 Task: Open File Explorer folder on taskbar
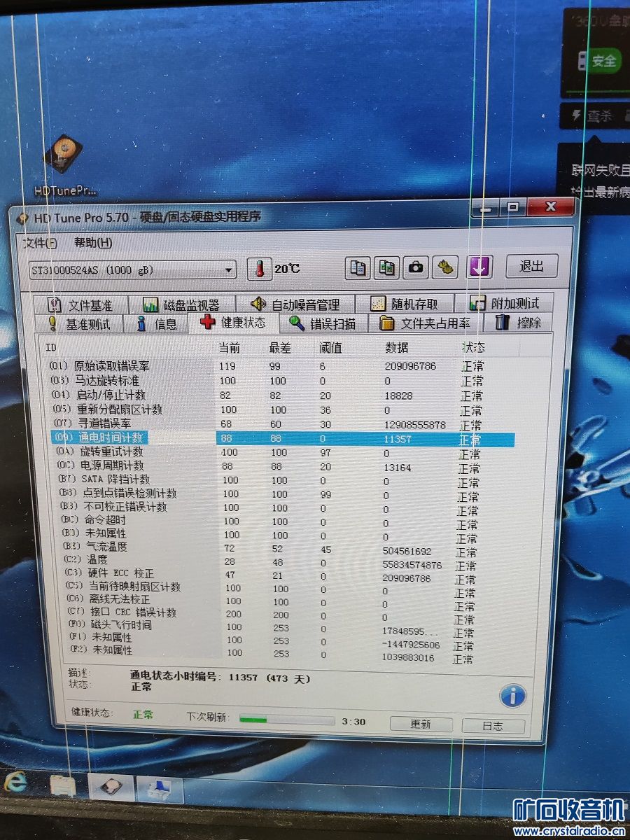(x=63, y=785)
